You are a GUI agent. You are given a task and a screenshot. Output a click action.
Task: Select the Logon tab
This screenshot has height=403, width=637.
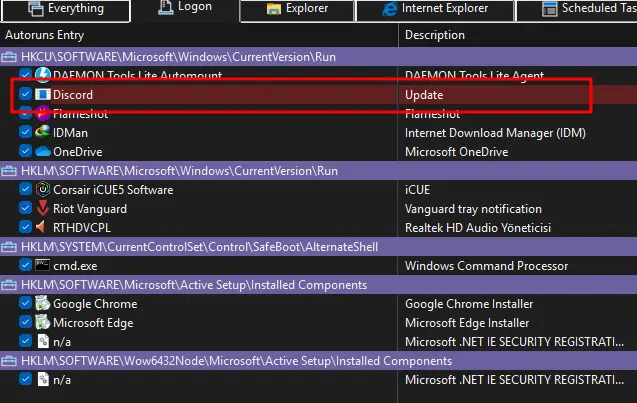[185, 9]
